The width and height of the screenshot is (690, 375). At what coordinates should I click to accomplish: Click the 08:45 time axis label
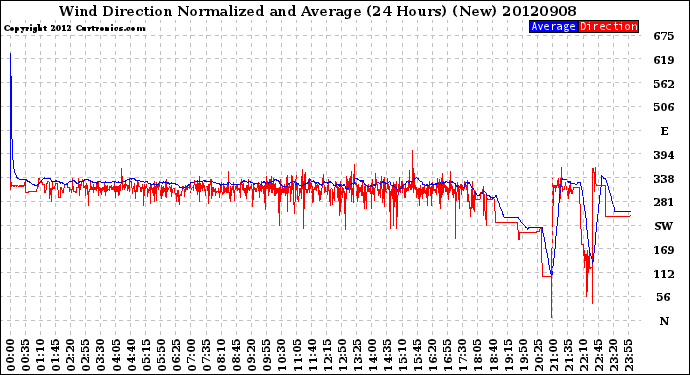point(237,355)
